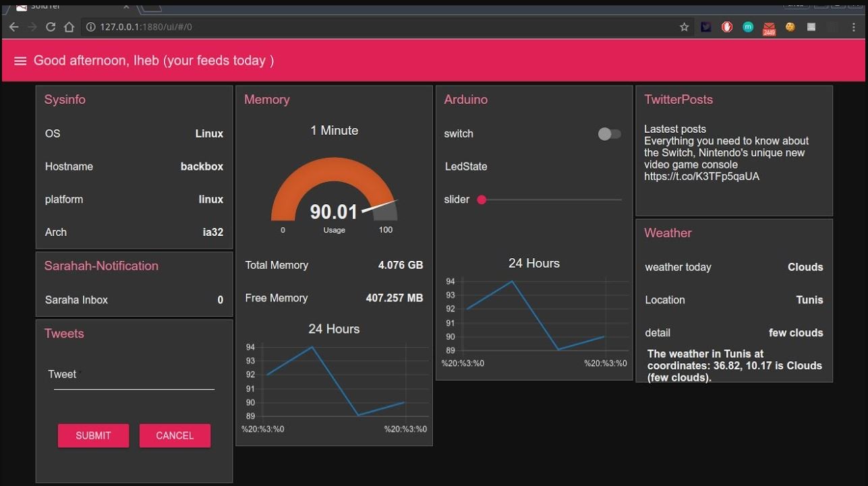Image resolution: width=868 pixels, height=486 pixels.
Task: Open the red stop-hand adblock extension
Action: pyautogui.click(x=727, y=27)
